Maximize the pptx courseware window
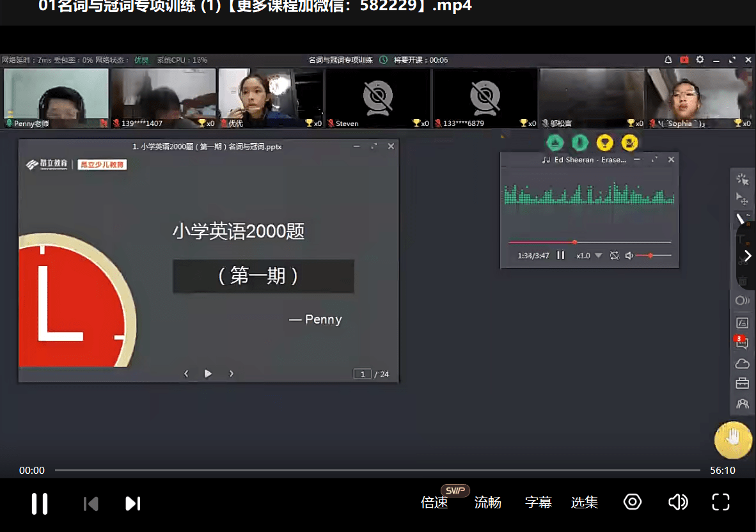This screenshot has width=756, height=532. click(374, 146)
